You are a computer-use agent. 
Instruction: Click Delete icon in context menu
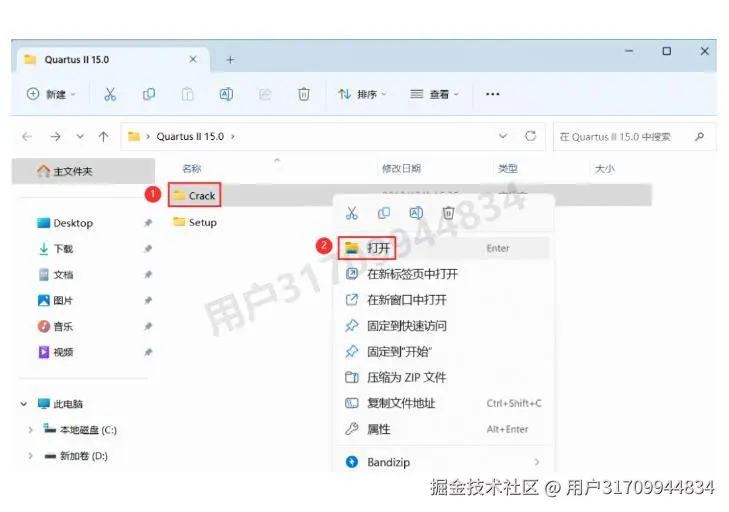448,213
